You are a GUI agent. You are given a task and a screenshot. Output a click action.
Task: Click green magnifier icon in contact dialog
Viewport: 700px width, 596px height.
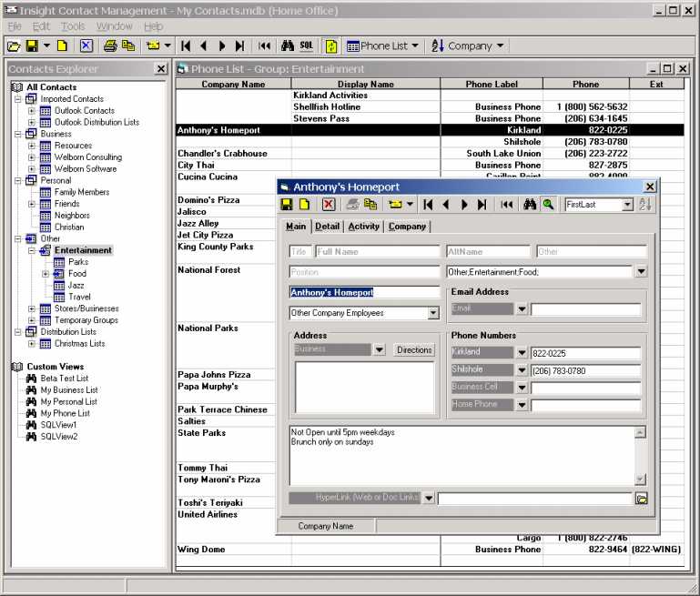coord(548,205)
